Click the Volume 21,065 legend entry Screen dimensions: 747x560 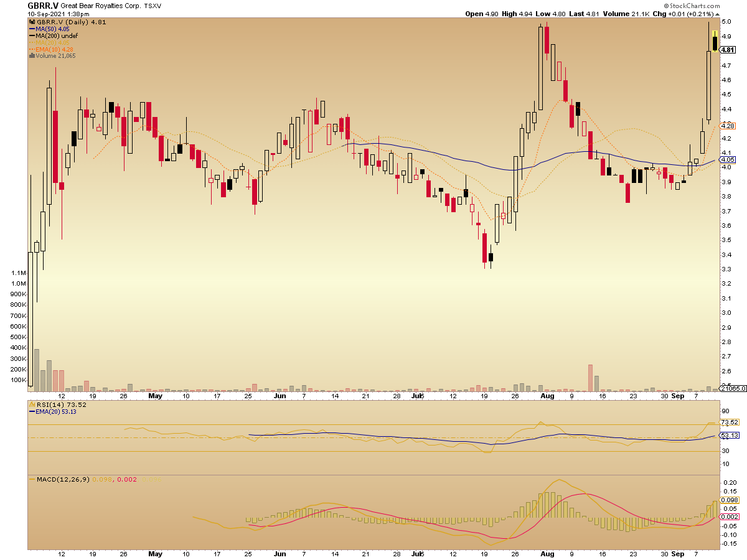tap(56, 56)
